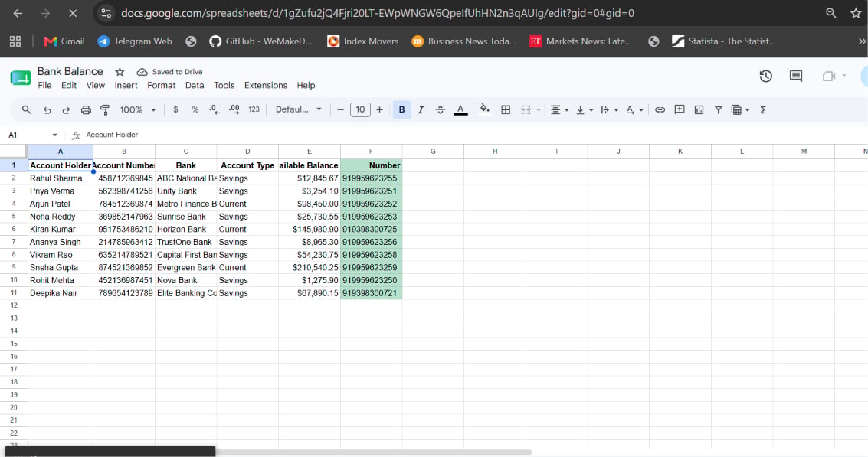Image resolution: width=868 pixels, height=457 pixels.
Task: Click the horizontal scrollbar at bottom
Action: 374,452
